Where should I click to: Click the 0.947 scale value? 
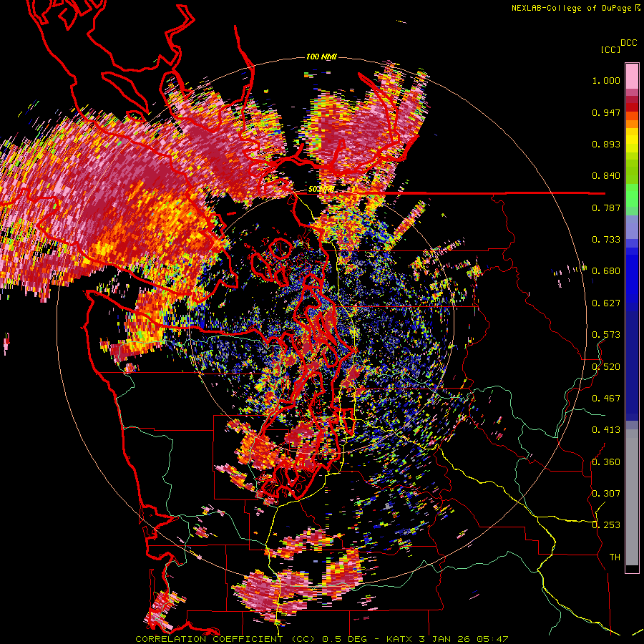606,112
